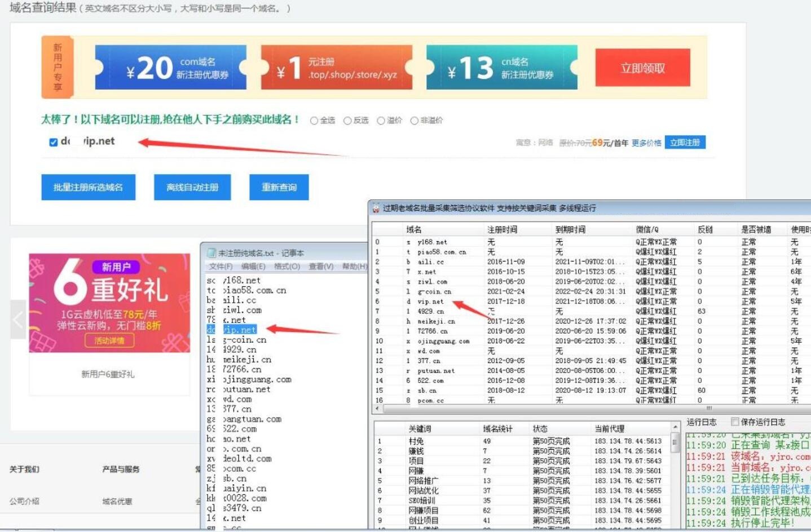Click the ¥13 cn域名 coupon
The image size is (811, 532).
[x=501, y=68]
